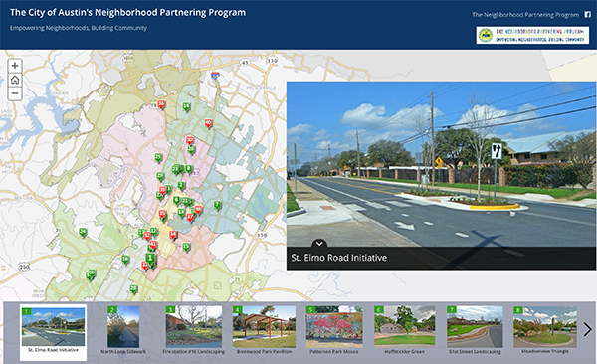Select green map marker 7
The height and width of the screenshot is (364, 597).
coord(217,205)
